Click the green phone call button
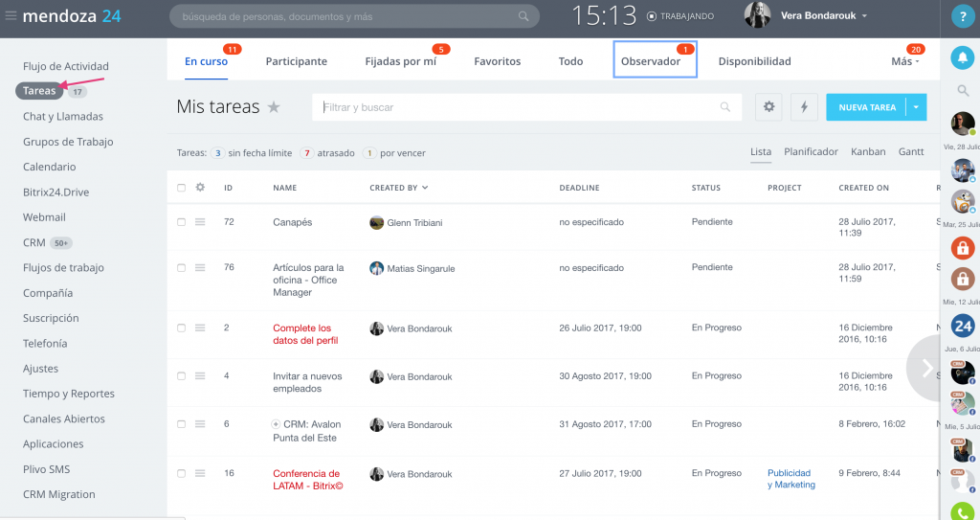This screenshot has width=980, height=520. coord(963,512)
